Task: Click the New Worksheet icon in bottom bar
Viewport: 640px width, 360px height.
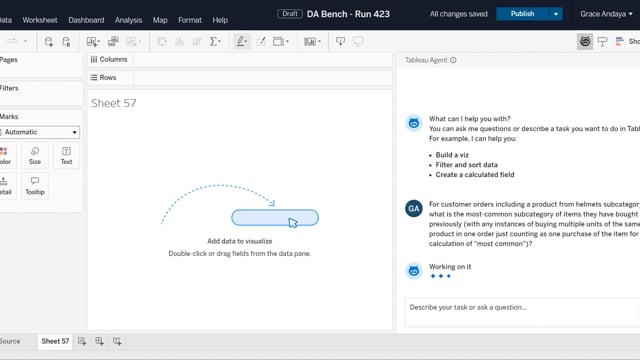Action: click(x=82, y=341)
